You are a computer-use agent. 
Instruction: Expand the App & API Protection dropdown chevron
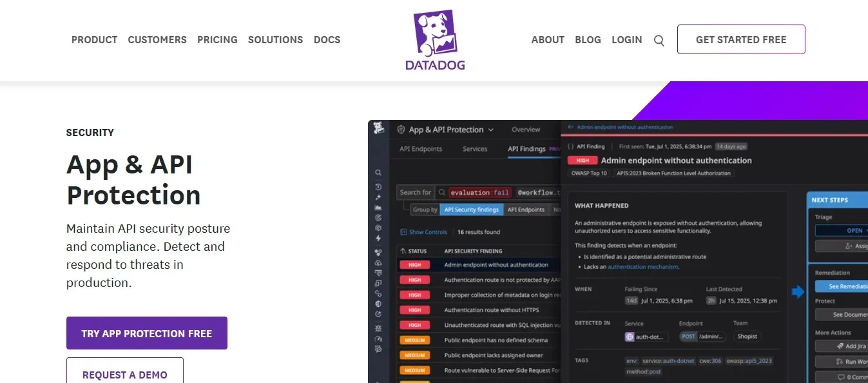click(491, 130)
